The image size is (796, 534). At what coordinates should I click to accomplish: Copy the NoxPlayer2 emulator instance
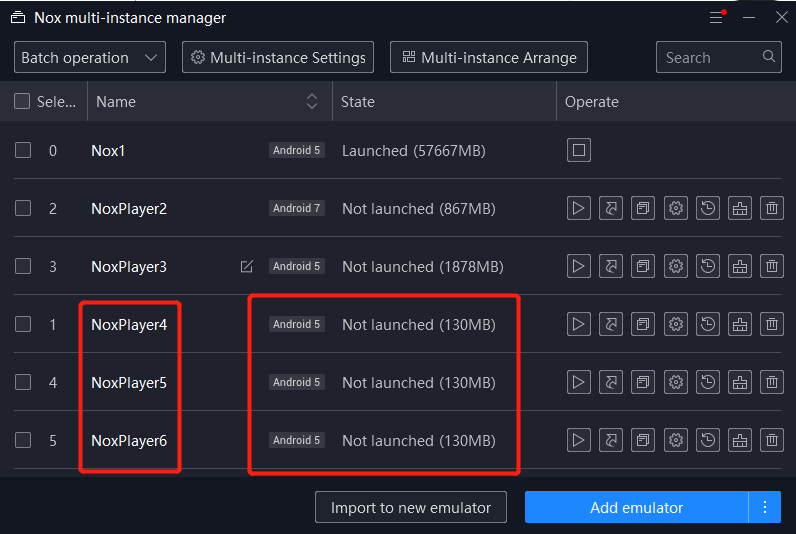click(x=643, y=208)
